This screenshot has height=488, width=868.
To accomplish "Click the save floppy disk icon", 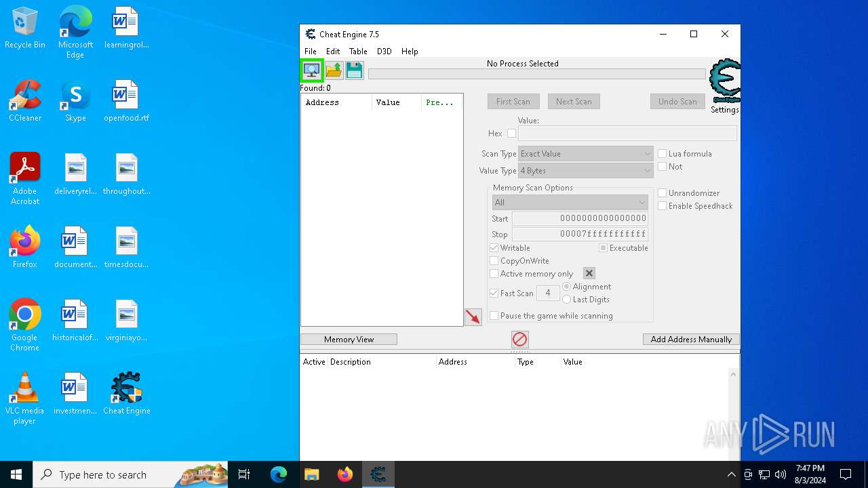I will [x=354, y=70].
